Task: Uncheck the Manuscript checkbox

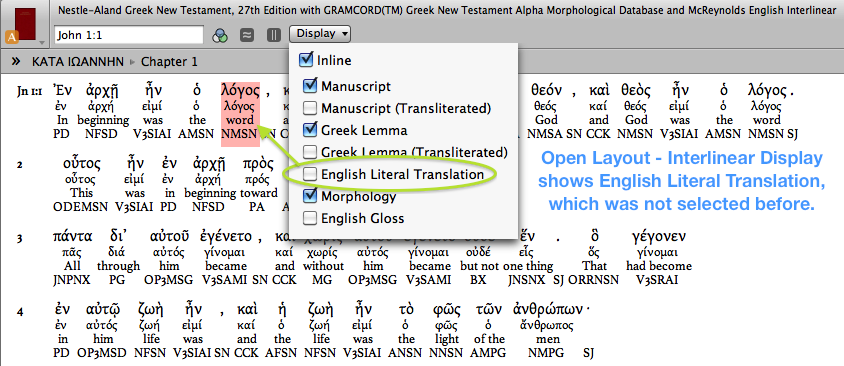Action: (x=310, y=86)
